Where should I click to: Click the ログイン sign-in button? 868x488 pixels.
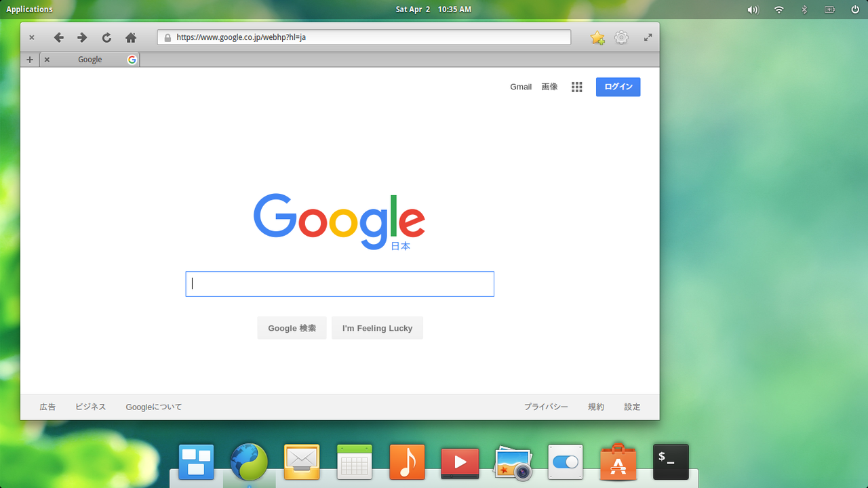[618, 87]
